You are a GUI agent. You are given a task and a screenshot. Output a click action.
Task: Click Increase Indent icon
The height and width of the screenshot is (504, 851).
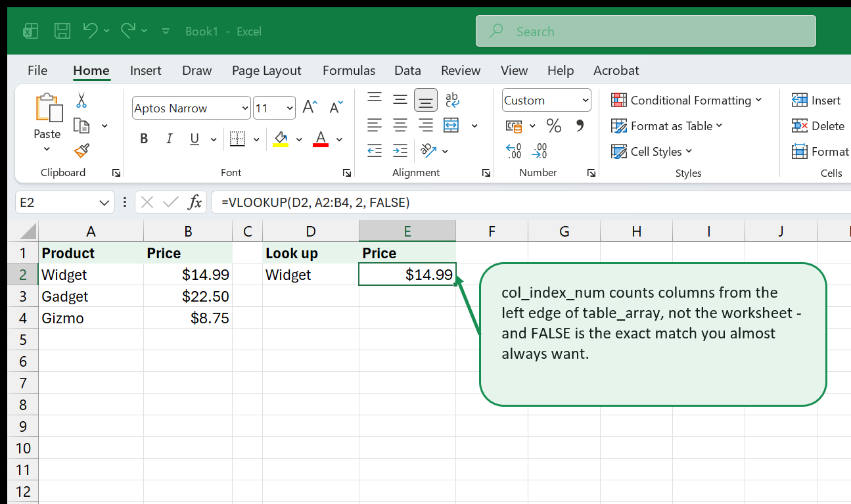coord(400,150)
